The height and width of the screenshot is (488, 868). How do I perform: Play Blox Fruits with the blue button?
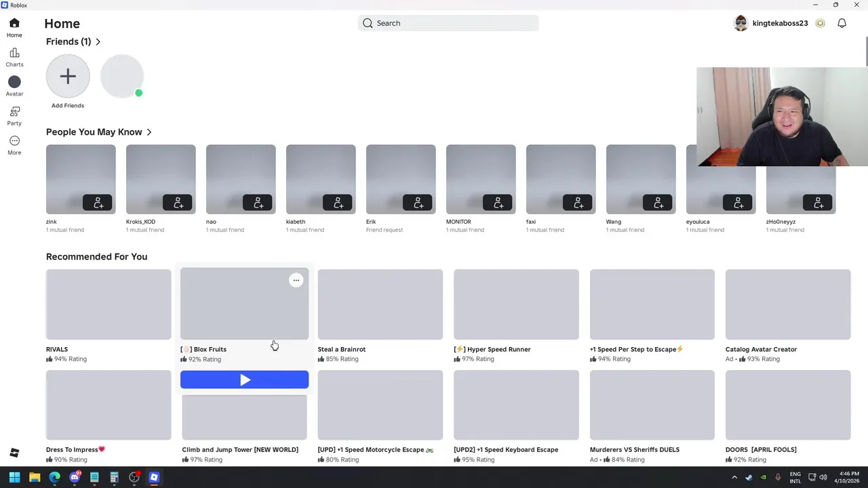(244, 380)
